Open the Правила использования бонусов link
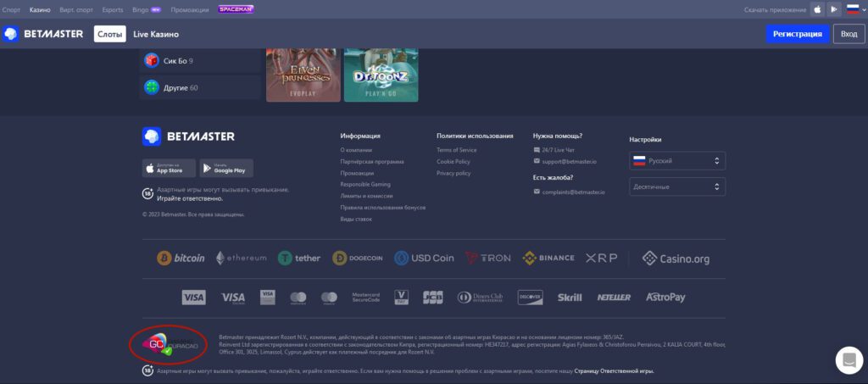868x384 pixels. coord(383,208)
